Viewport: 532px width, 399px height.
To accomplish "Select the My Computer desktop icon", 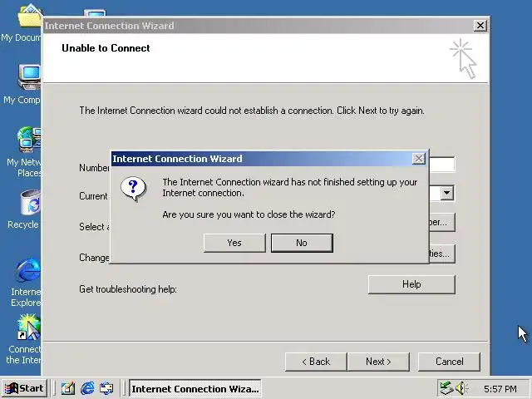I will coord(22,85).
